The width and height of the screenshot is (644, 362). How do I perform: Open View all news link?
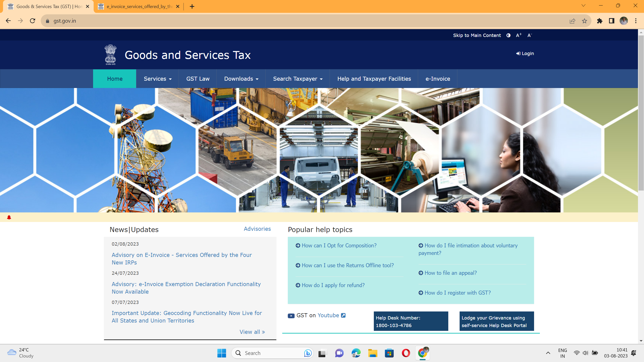(x=252, y=332)
